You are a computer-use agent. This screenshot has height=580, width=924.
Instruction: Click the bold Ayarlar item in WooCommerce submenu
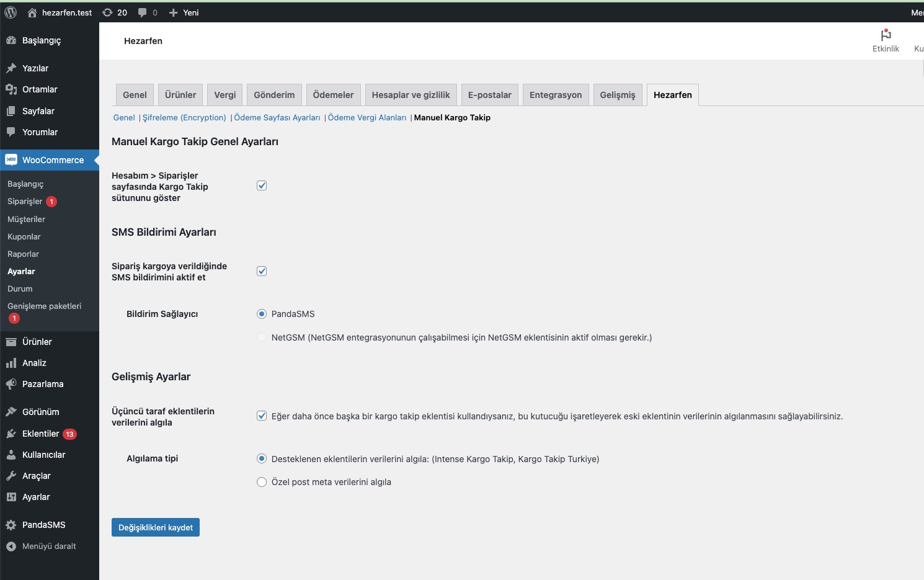(21, 271)
